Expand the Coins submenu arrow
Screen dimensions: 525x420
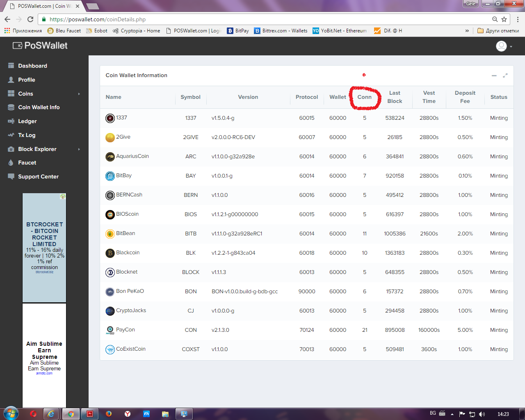79,94
